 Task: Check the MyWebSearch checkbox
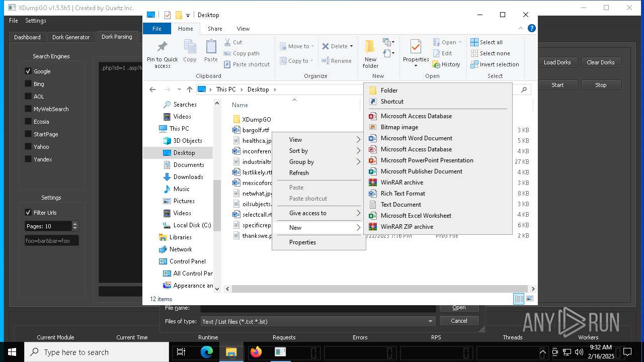(28, 109)
